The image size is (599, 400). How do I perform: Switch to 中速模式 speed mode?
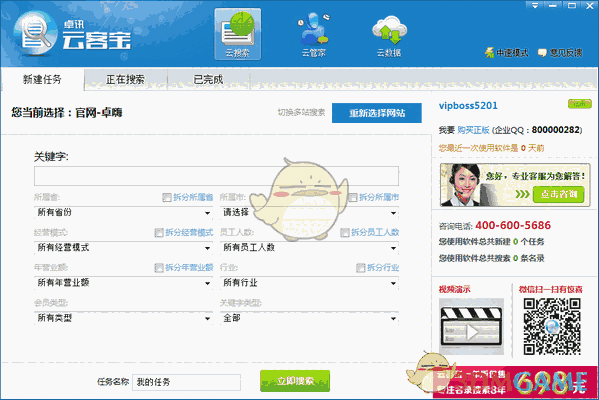click(507, 53)
